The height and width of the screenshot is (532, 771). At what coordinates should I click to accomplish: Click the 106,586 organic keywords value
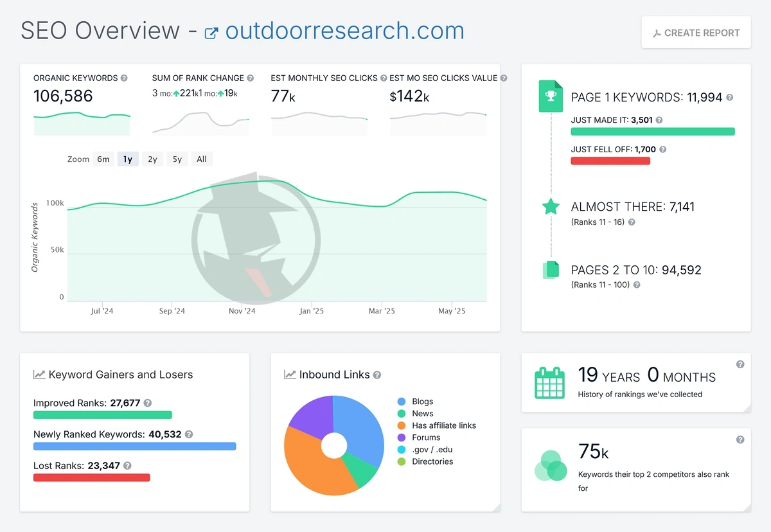(63, 96)
